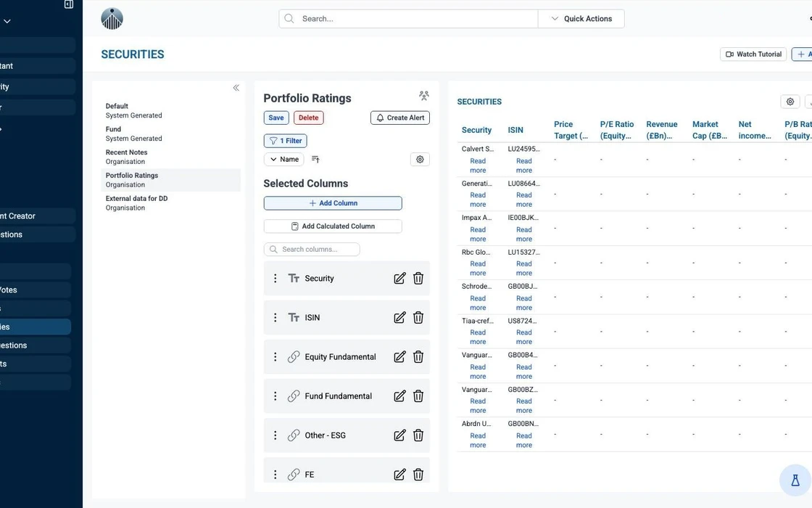The image size is (812, 508).
Task: Click Read more under ISIN US8724...
Action: coord(524,337)
